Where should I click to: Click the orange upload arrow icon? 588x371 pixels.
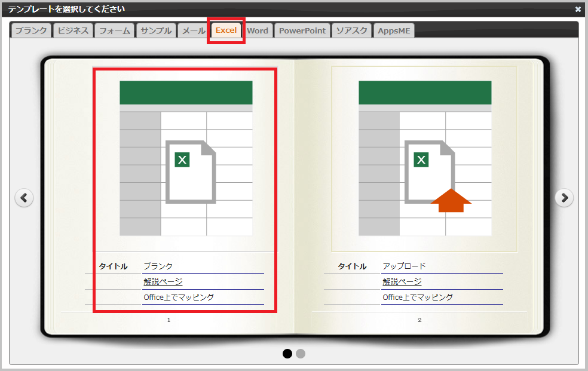tap(451, 201)
